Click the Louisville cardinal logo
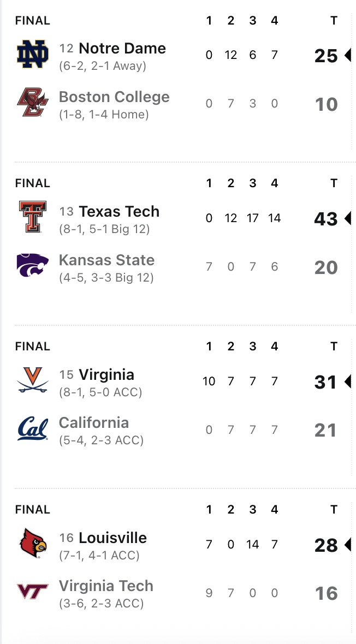356x644 pixels. [x=33, y=544]
